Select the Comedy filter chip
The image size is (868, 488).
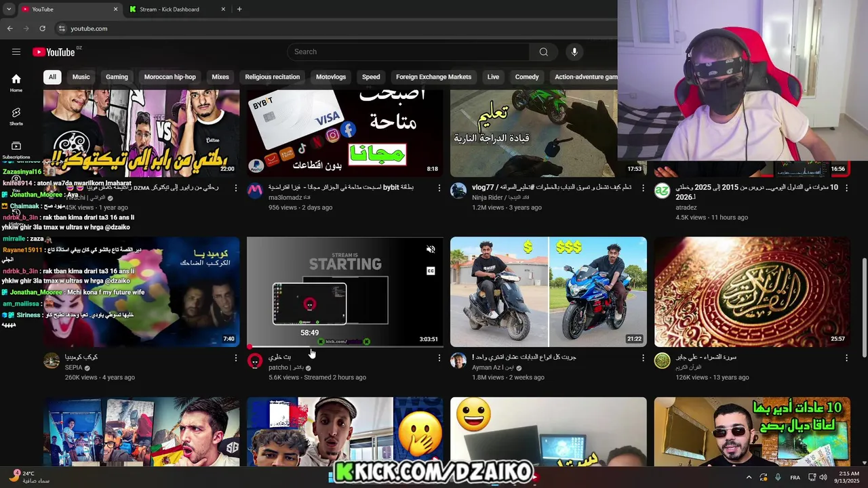tap(526, 77)
